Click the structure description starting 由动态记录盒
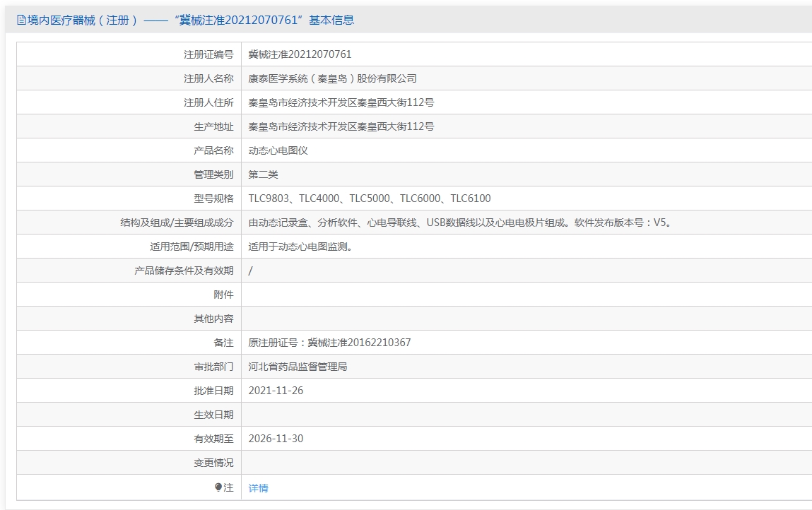The image size is (812, 510). [x=460, y=223]
